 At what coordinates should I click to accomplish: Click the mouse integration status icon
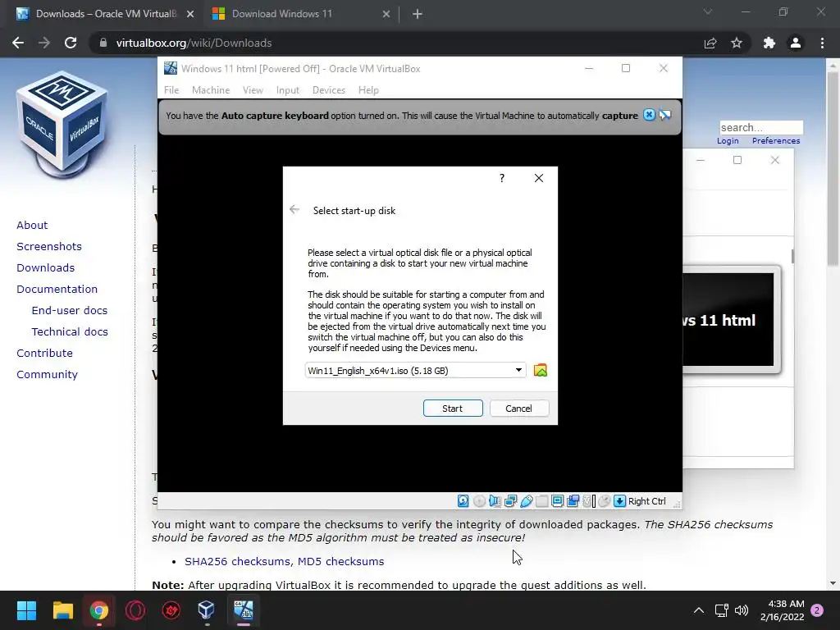605,501
